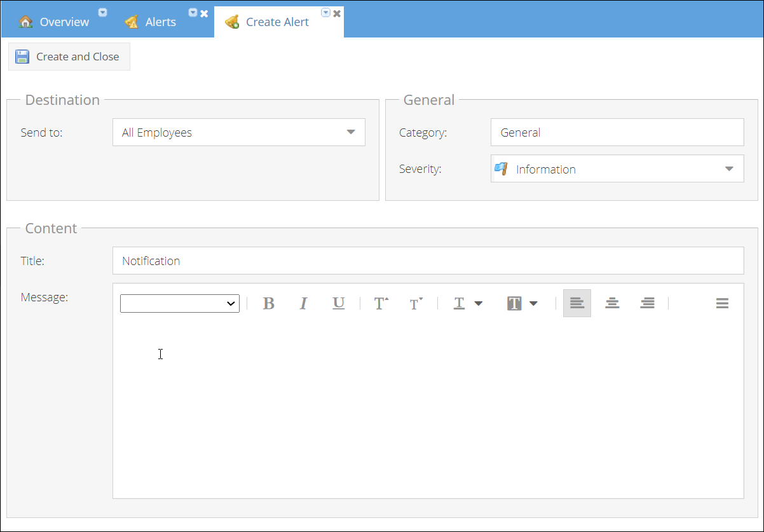
Task: Click the flag icon beside Information
Action: [x=501, y=168]
